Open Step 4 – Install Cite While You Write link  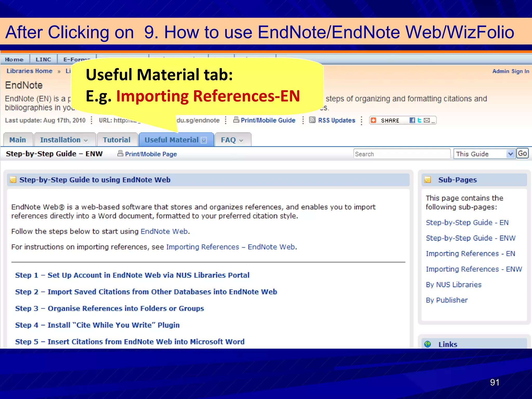(x=97, y=325)
